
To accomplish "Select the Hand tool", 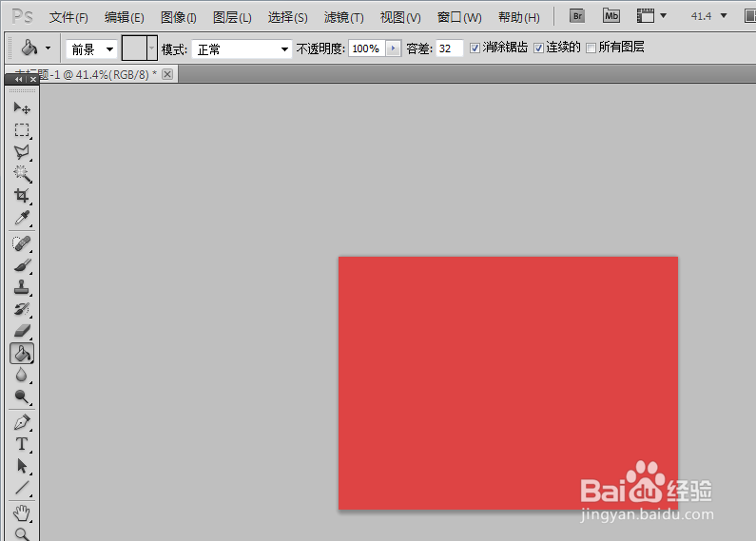I will tap(22, 513).
